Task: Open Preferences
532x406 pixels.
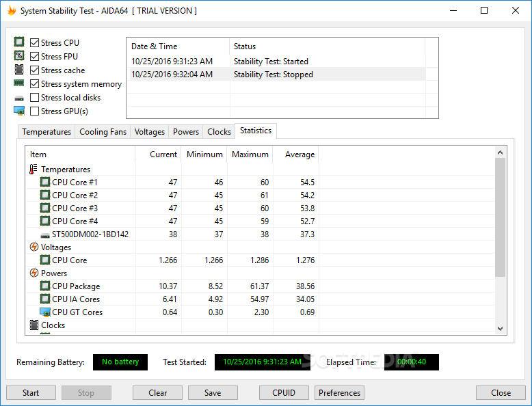Action: click(339, 393)
